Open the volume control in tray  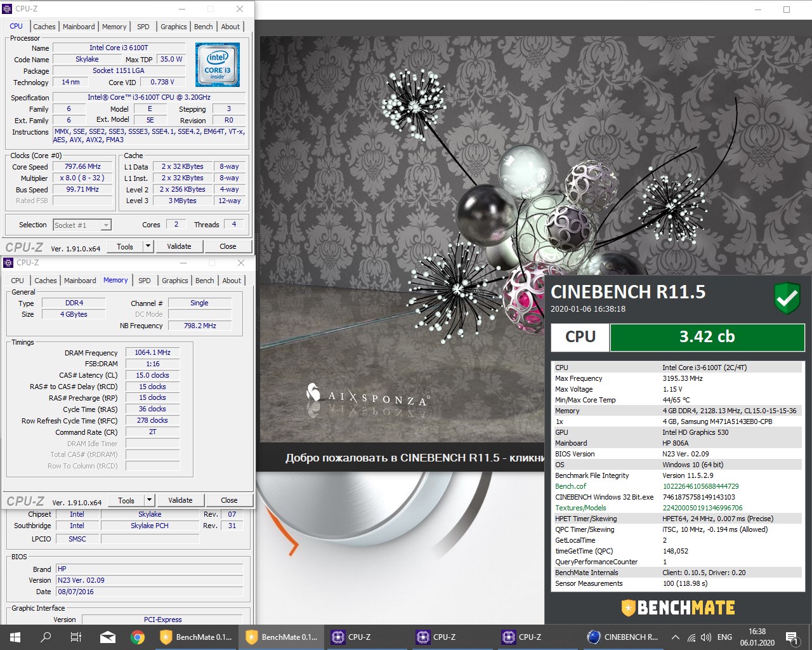coord(706,637)
